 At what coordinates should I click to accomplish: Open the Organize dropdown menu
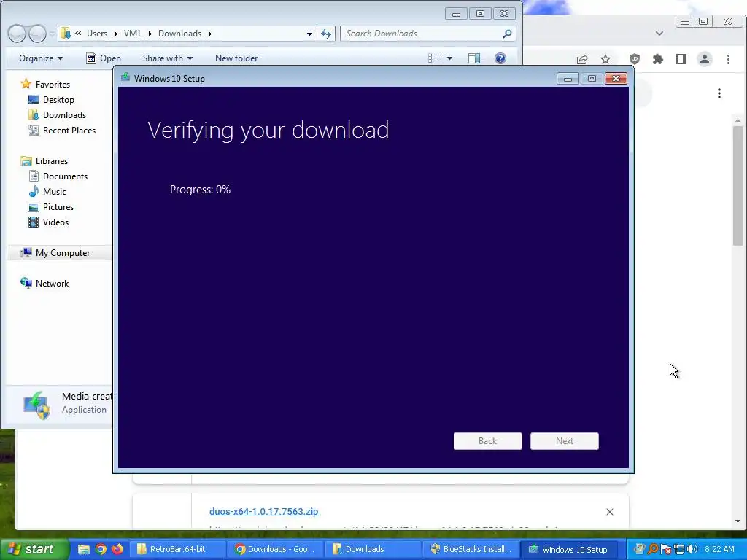[41, 58]
